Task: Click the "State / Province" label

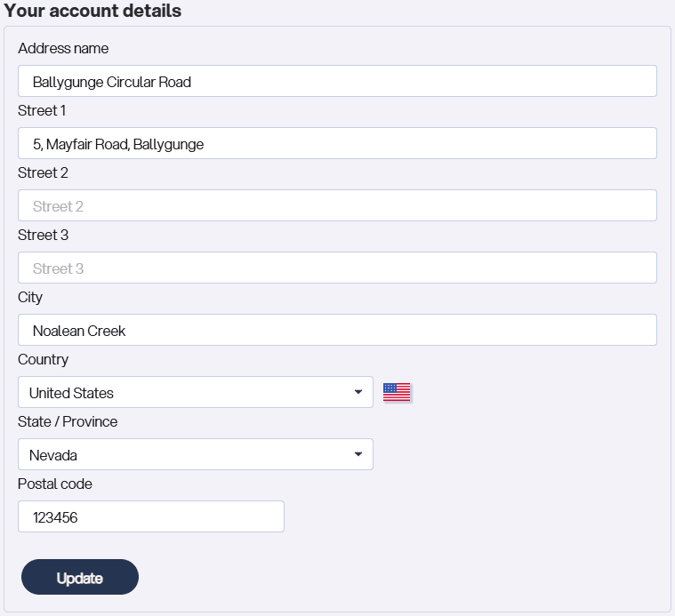Action: click(68, 421)
